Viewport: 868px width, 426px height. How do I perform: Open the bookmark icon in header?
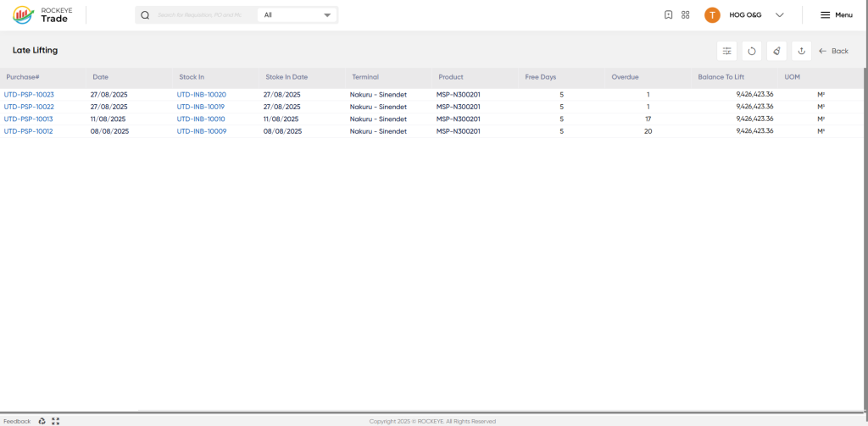[x=668, y=15]
